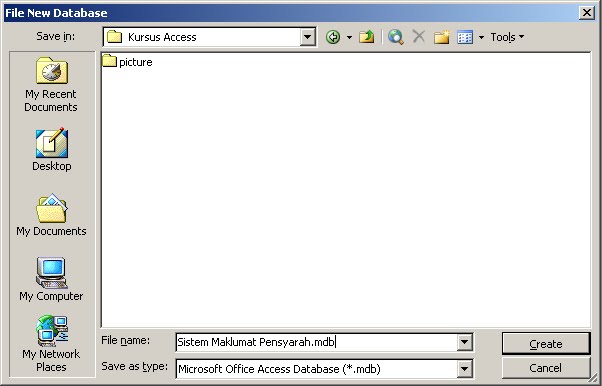The image size is (602, 386).
Task: Click the Create New Folder icon
Action: (x=442, y=37)
